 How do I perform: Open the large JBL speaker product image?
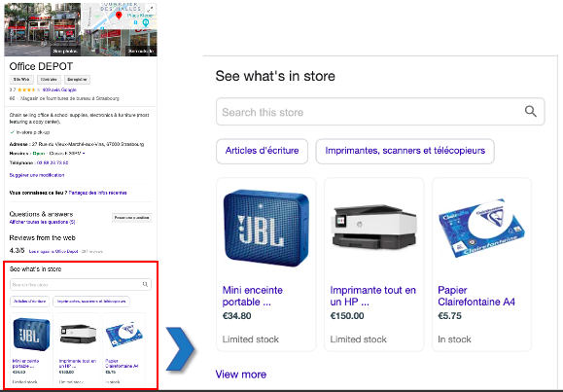pos(266,229)
